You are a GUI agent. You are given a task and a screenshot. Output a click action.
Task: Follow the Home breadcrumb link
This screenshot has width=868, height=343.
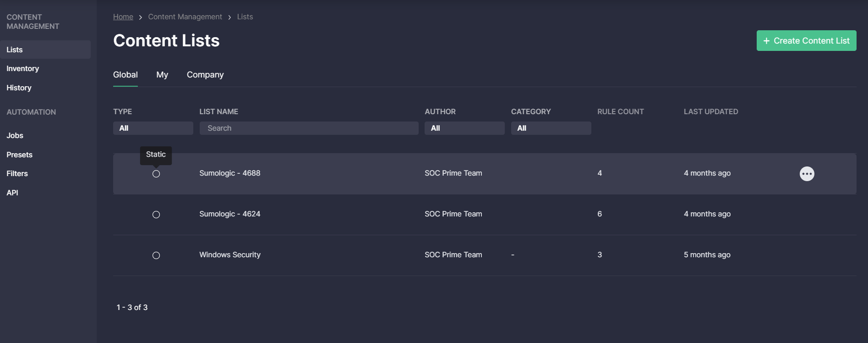click(x=123, y=17)
